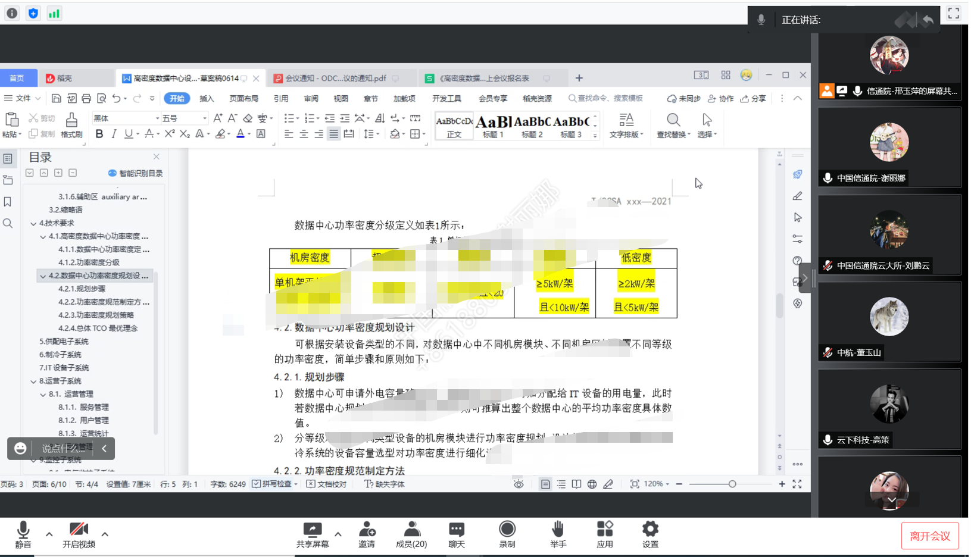
Task: Open the search icon in left sidebar
Action: (8, 224)
